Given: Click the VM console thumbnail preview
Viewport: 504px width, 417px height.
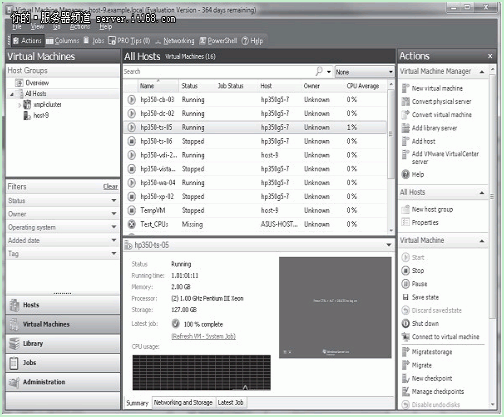Looking at the screenshot, I should pyautogui.click(x=335, y=307).
